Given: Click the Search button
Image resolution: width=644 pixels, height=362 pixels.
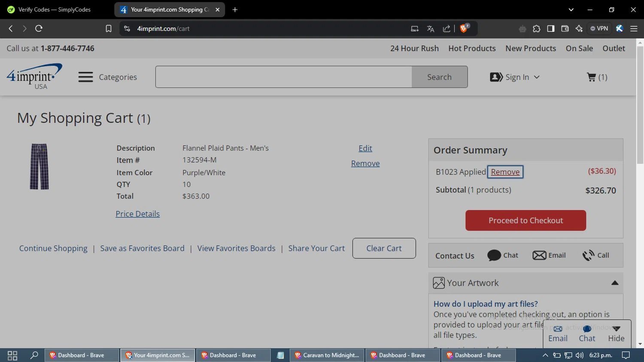Looking at the screenshot, I should tap(439, 77).
